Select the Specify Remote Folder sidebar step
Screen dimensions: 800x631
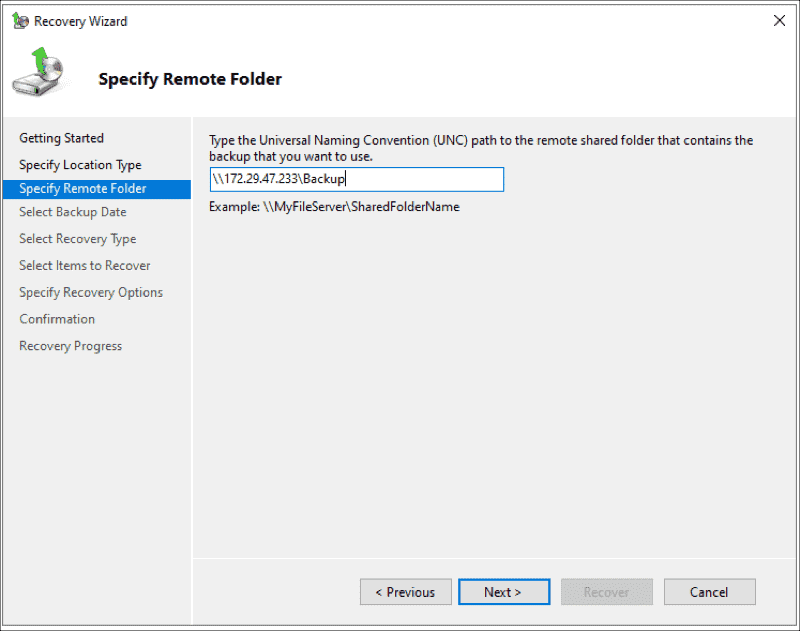(84, 188)
